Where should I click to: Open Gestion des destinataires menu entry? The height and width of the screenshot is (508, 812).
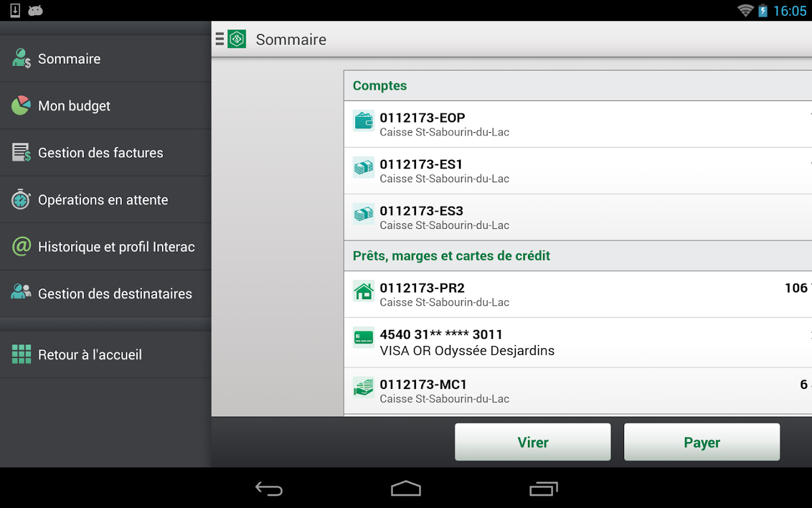point(105,294)
